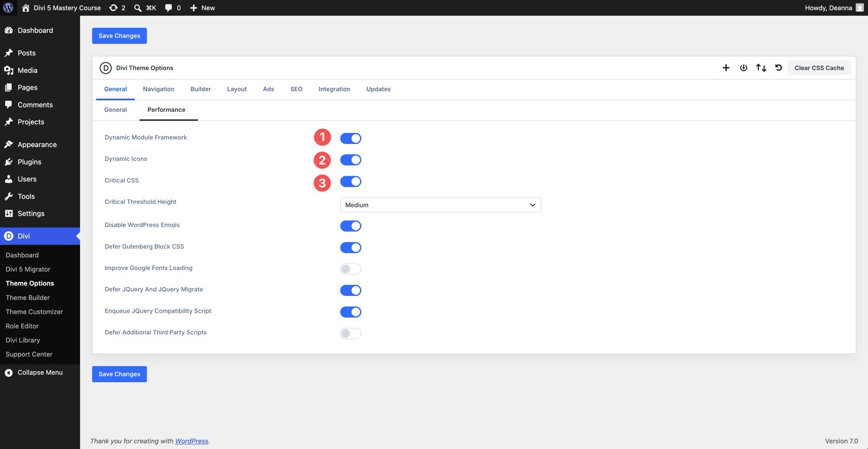Click the plus icon in the Theme Options header

pos(726,68)
